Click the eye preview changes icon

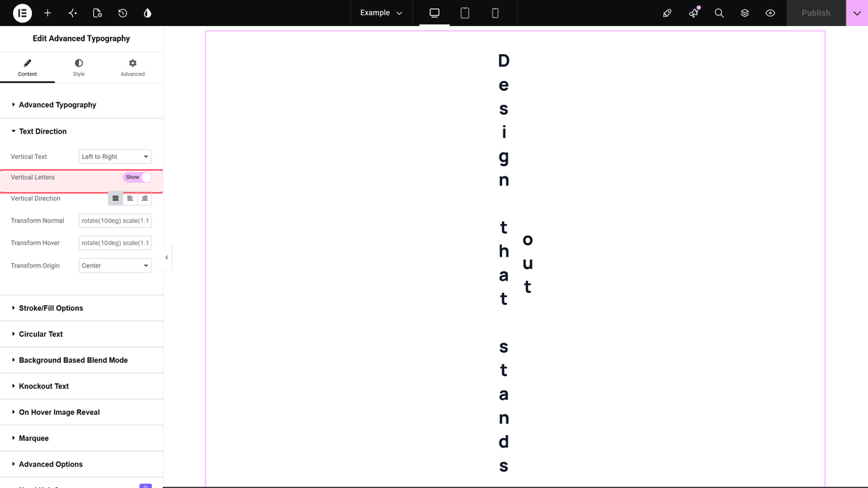pyautogui.click(x=770, y=13)
